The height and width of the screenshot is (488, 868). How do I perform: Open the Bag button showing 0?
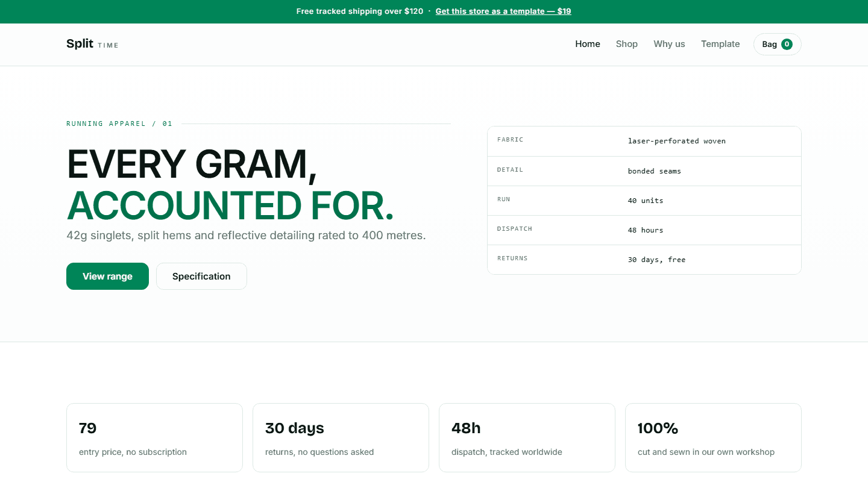tap(777, 44)
